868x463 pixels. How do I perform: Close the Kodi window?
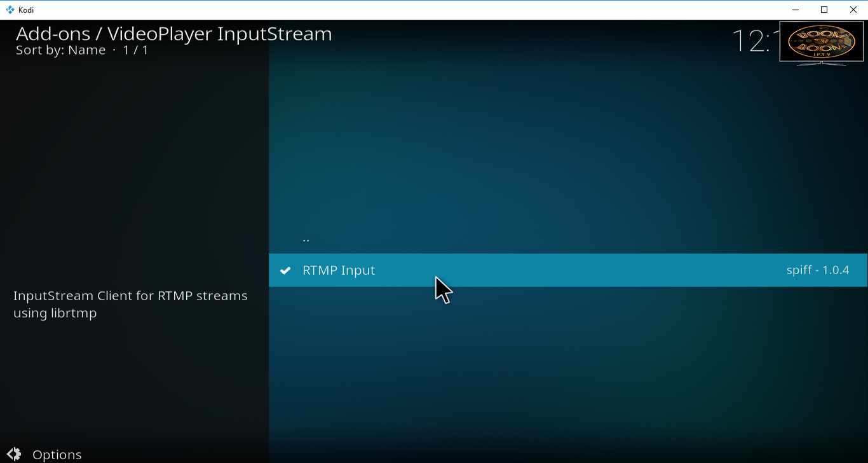coord(853,10)
